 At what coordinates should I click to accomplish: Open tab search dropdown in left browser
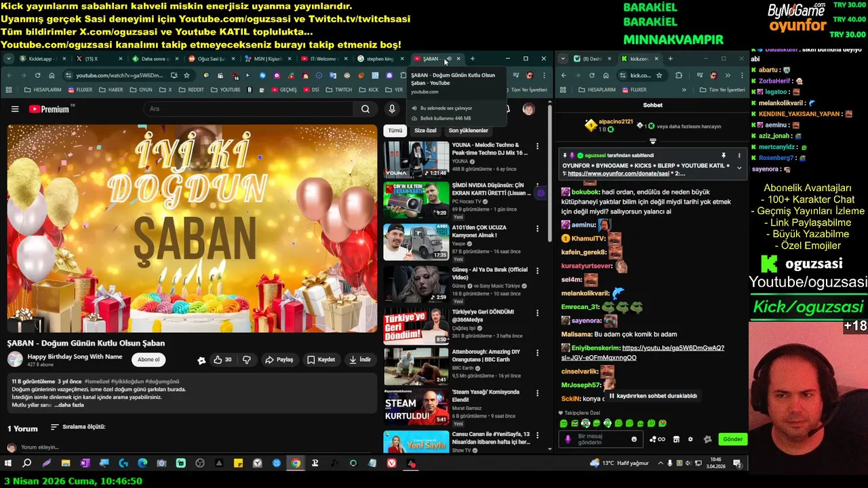pos(8,59)
